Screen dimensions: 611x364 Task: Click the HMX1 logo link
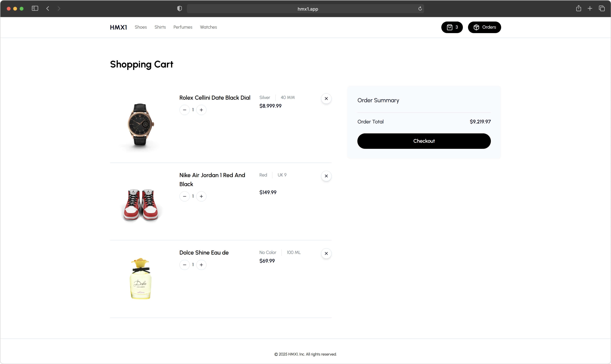coord(118,27)
